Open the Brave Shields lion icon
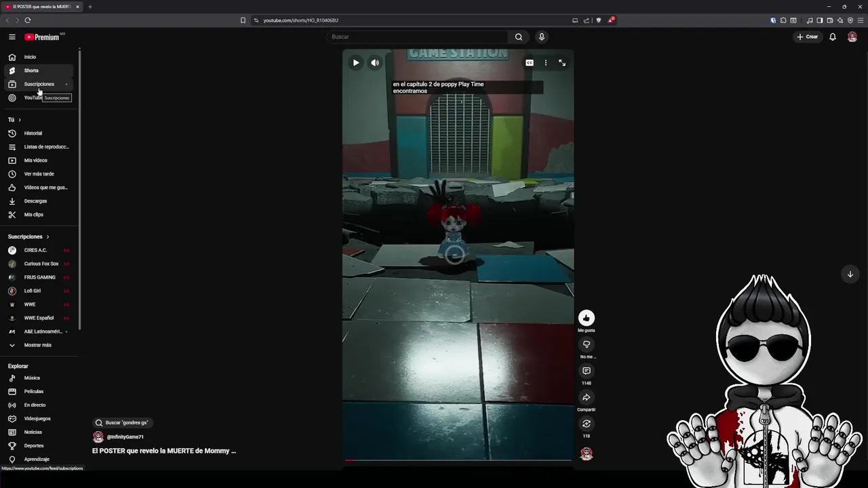The width and height of the screenshot is (868, 488). click(x=599, y=20)
